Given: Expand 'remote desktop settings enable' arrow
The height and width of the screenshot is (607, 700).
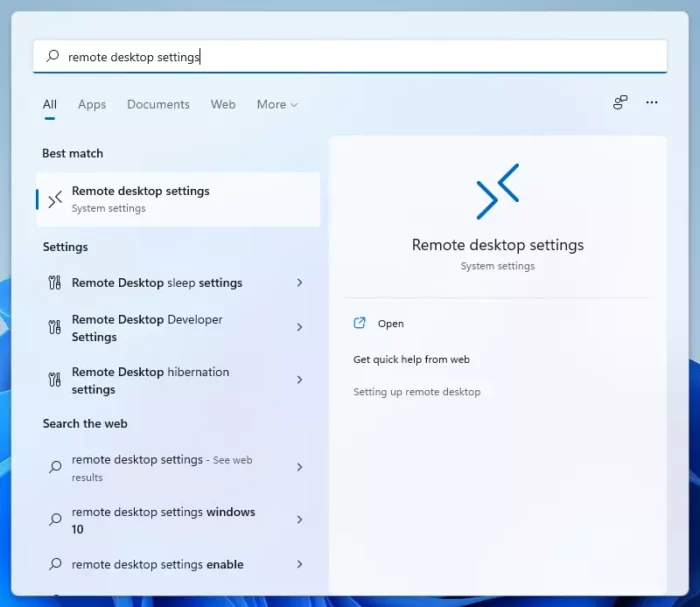Looking at the screenshot, I should 300,564.
